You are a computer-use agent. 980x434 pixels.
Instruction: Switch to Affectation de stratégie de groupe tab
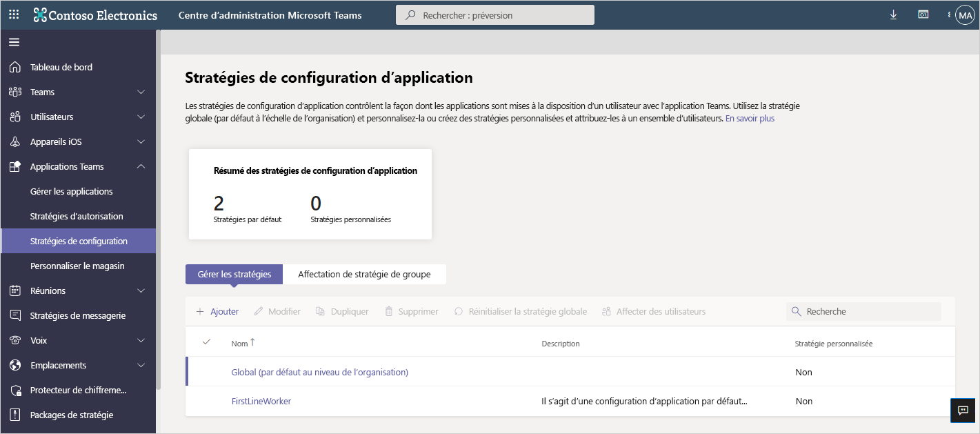click(x=364, y=274)
